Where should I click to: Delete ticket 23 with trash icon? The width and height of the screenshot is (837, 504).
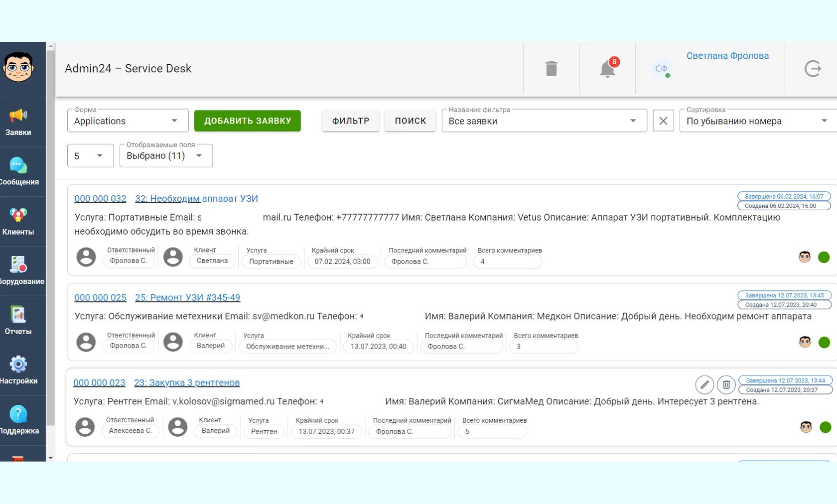[726, 384]
